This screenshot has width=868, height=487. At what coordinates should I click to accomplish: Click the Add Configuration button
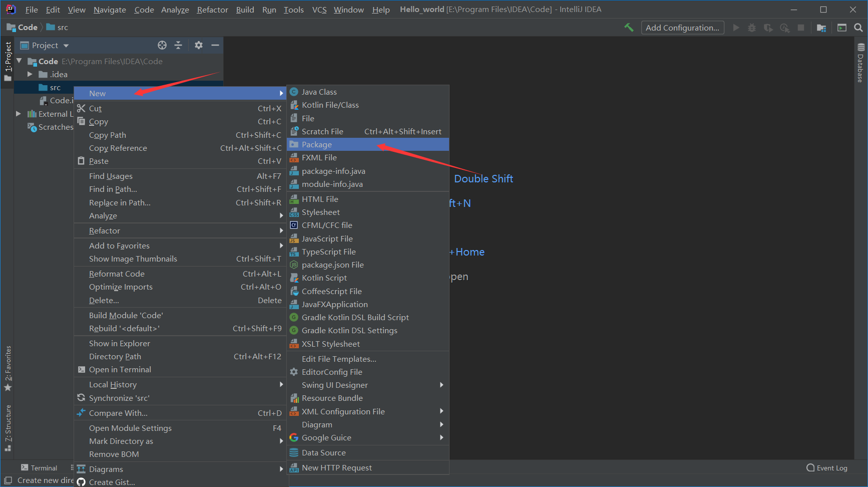(x=682, y=28)
